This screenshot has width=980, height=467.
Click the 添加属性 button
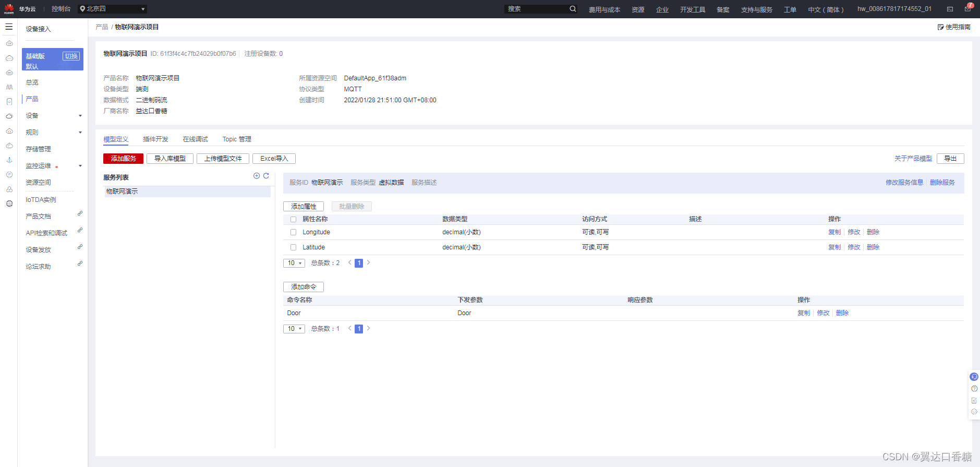click(x=304, y=207)
